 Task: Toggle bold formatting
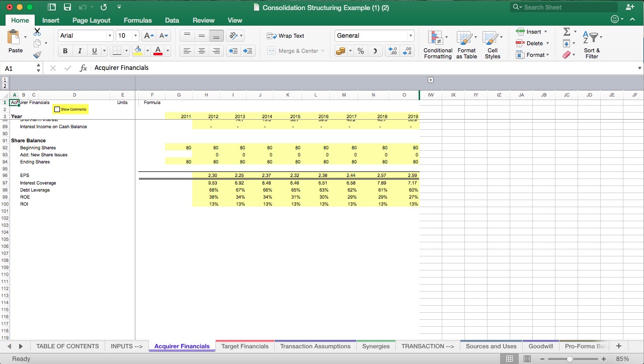coord(65,51)
